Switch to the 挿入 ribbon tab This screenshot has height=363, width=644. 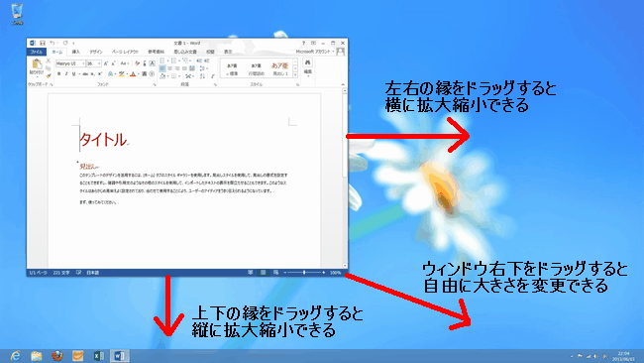[x=76, y=52]
